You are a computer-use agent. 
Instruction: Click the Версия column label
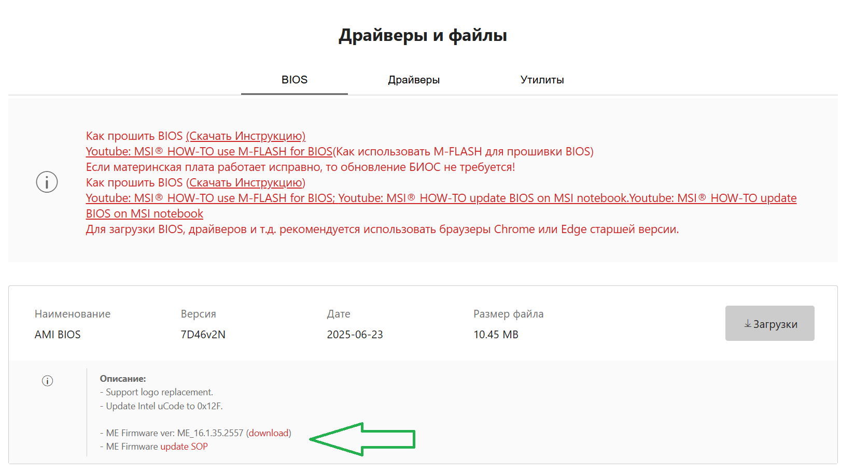pos(198,314)
